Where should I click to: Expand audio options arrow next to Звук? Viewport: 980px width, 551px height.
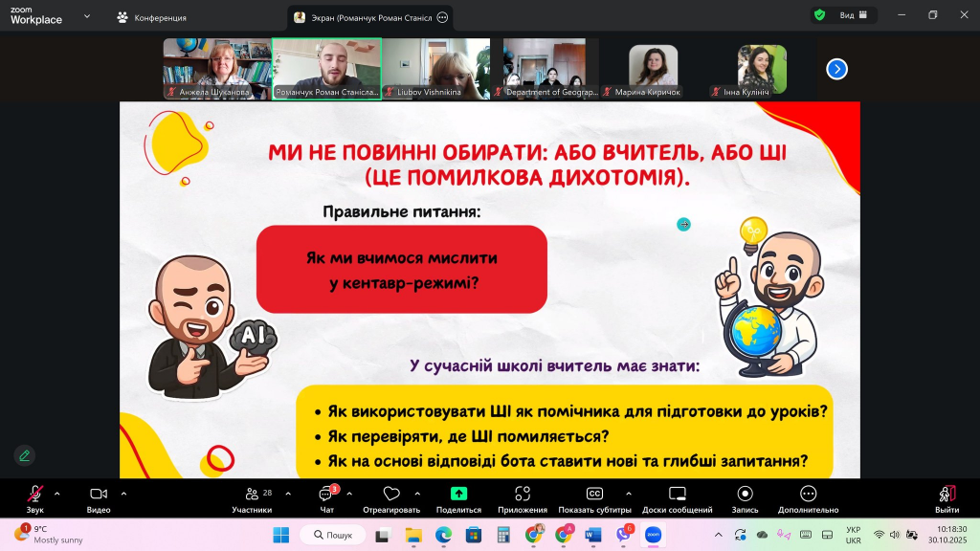[56, 494]
